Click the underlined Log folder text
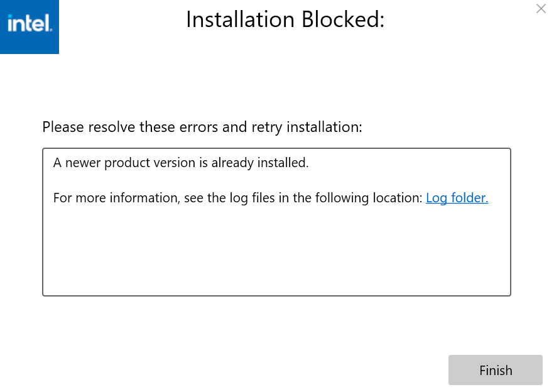Screen dimensions: 554x392 coord(457,197)
